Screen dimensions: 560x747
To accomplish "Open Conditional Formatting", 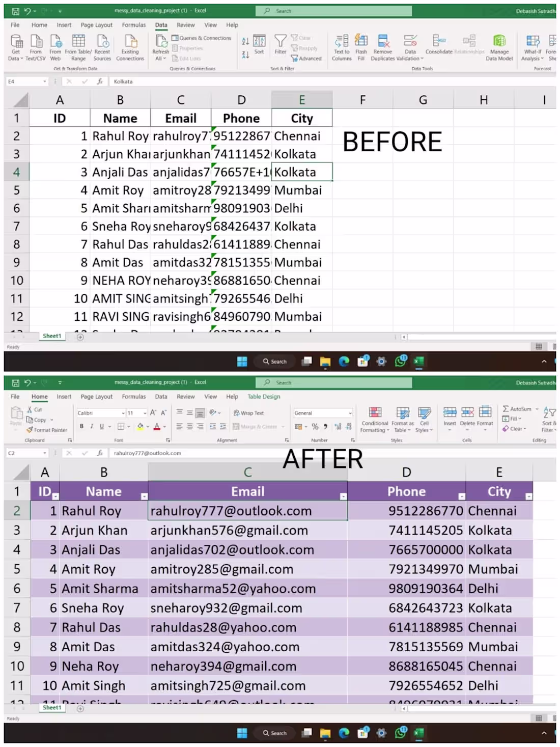I will coord(375,421).
